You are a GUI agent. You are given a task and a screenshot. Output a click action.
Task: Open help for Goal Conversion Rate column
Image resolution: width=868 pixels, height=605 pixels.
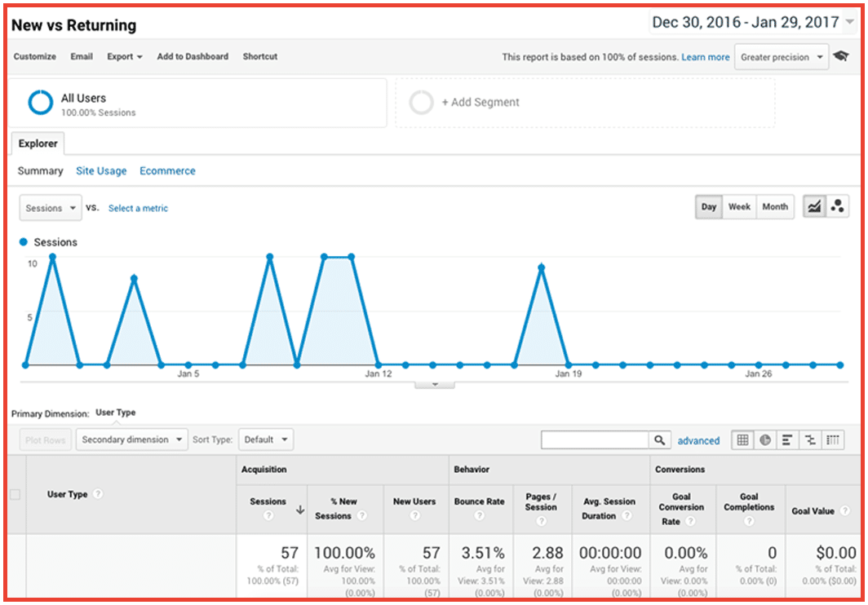(690, 521)
